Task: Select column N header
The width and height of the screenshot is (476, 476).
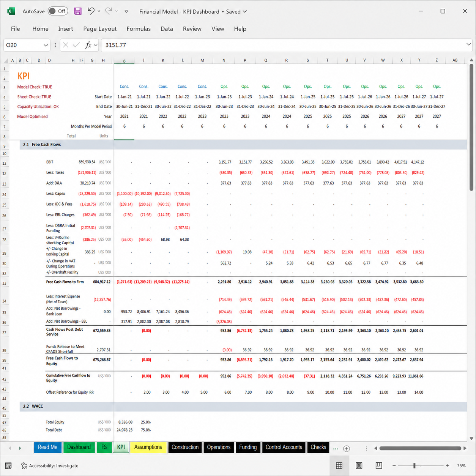Action: (x=224, y=60)
